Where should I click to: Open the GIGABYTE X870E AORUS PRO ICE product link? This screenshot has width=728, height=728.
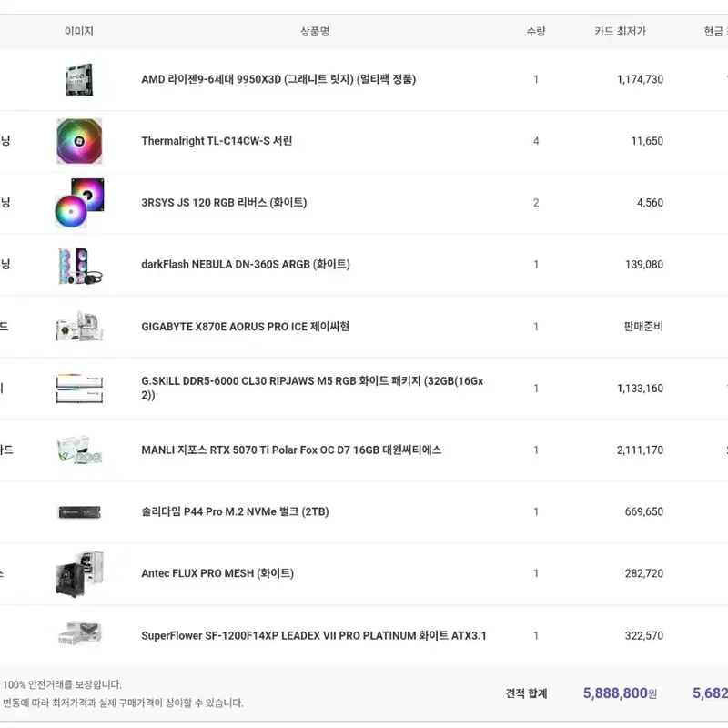coord(245,327)
